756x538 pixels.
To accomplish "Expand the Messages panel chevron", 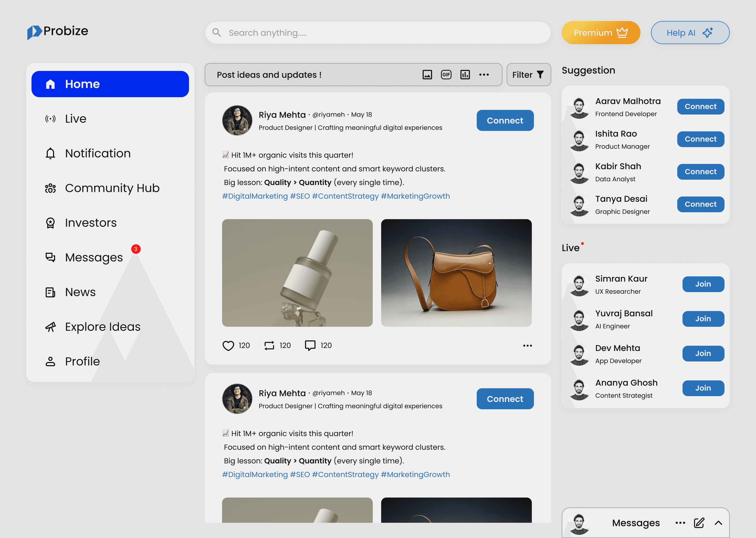I will point(718,523).
